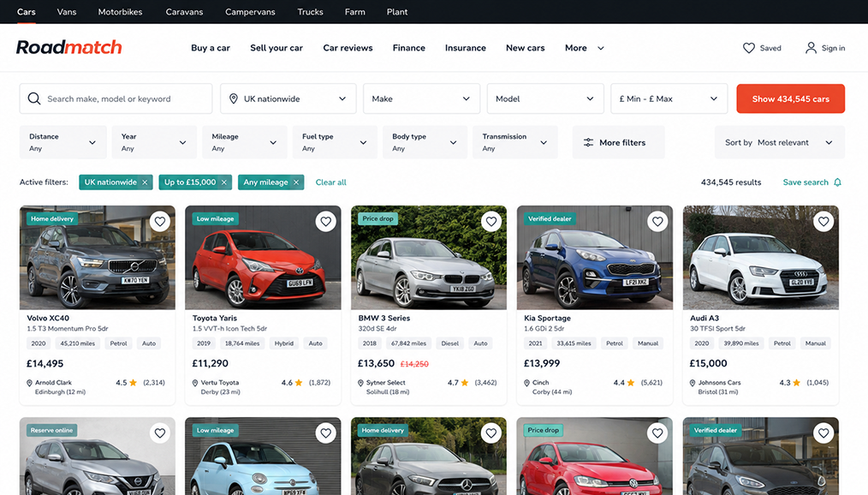
Task: Click the Volvo XC40 title
Action: coord(48,318)
